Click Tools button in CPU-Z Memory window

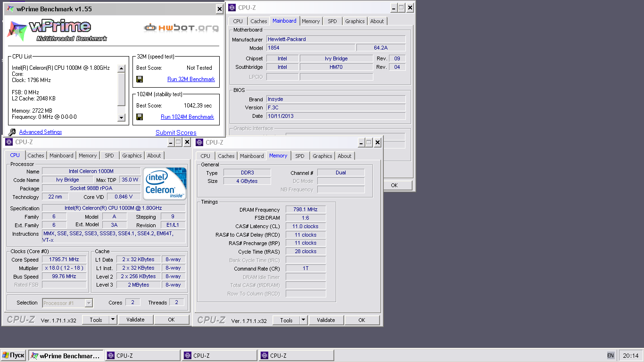286,320
